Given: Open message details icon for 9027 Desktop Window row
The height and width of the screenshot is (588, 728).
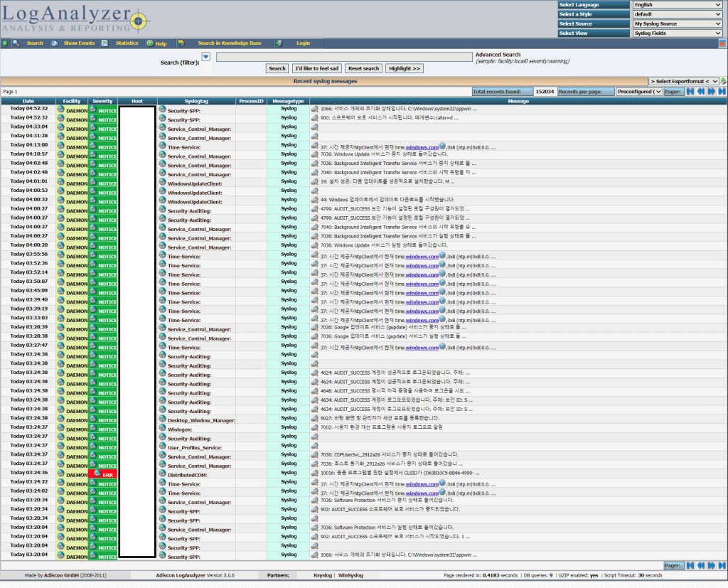Looking at the screenshot, I should point(314,418).
